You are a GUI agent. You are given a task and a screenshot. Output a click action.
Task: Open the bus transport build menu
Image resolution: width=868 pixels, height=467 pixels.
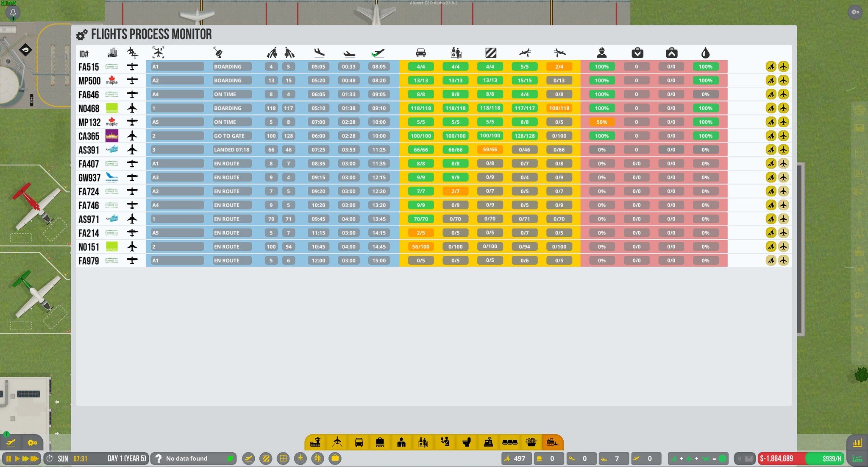(x=359, y=442)
